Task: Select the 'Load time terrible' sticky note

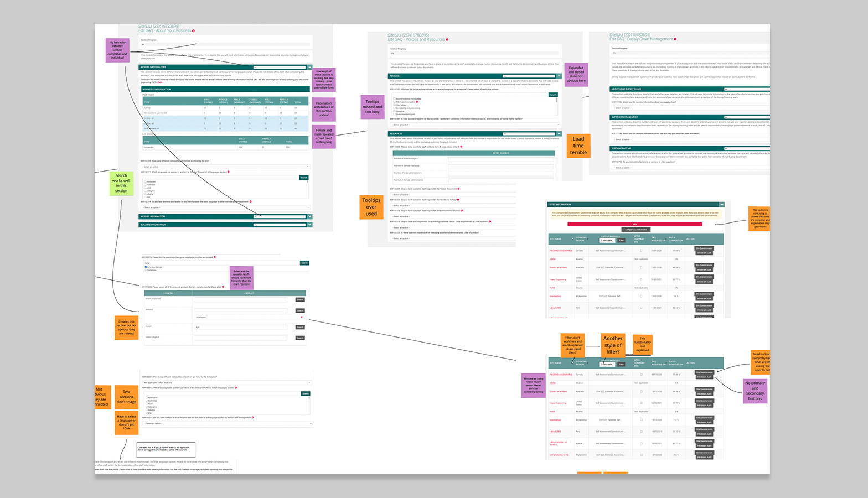Action: tap(578, 146)
